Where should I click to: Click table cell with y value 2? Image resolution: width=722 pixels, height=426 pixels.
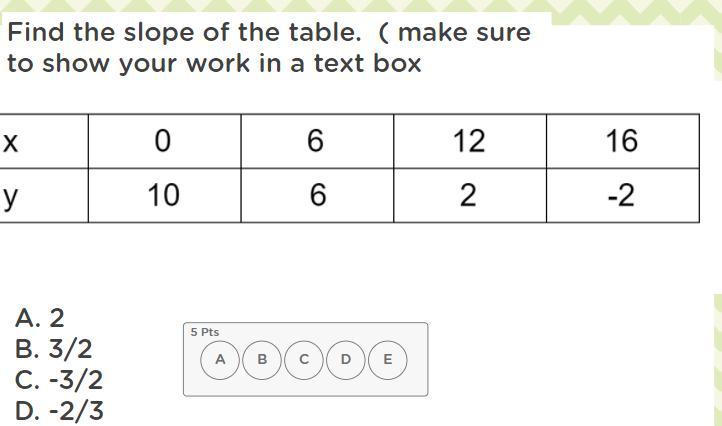[470, 195]
